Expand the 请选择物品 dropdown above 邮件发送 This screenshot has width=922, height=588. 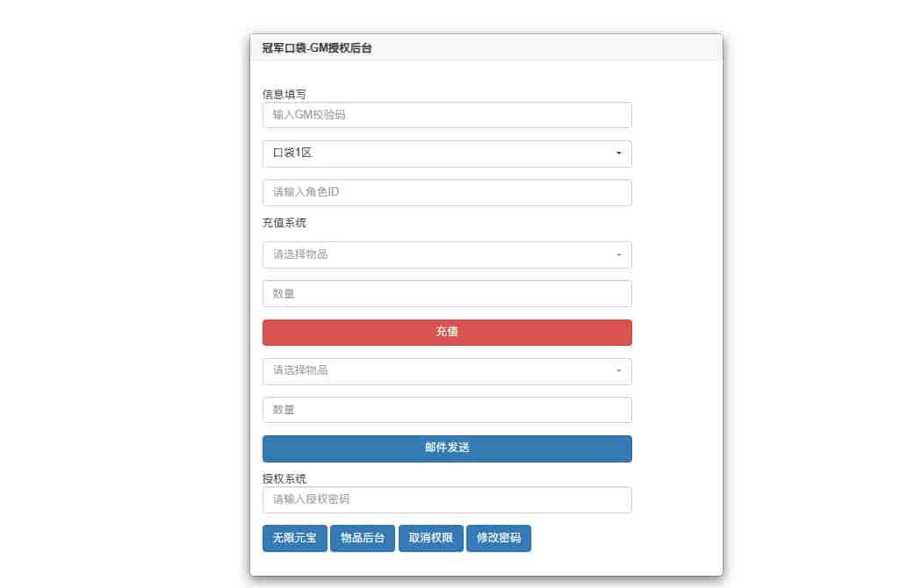pos(446,370)
